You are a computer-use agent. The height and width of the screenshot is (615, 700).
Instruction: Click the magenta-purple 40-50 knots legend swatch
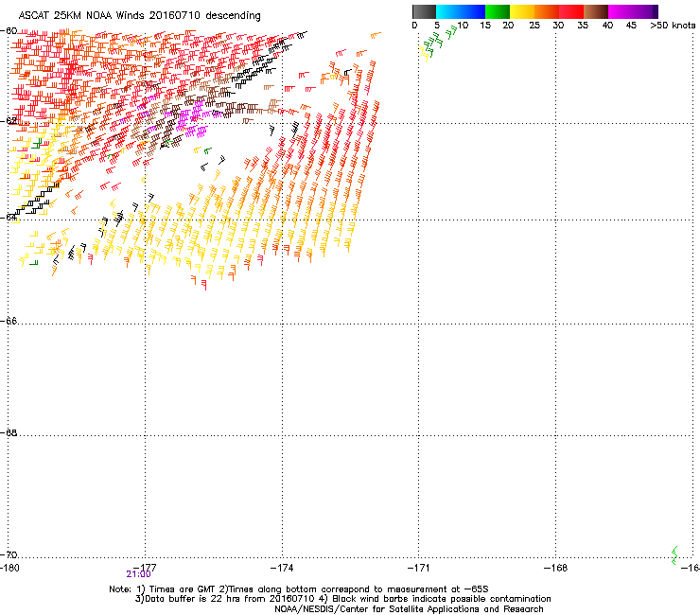point(633,11)
